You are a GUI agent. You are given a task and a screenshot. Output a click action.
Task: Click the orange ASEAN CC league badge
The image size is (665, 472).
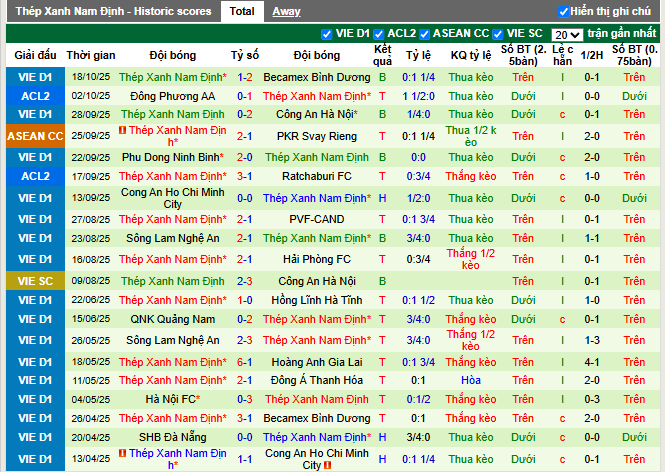pos(34,136)
